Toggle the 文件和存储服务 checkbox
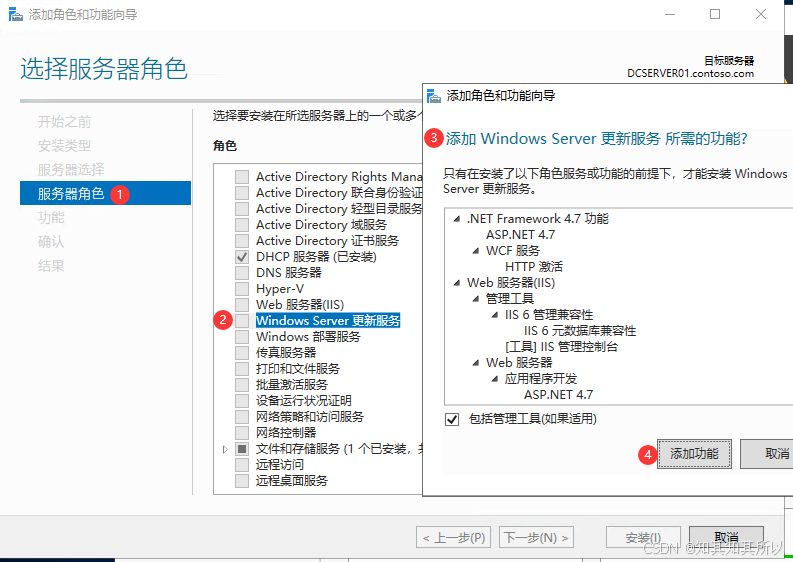Image resolution: width=793 pixels, height=562 pixels. 242,449
